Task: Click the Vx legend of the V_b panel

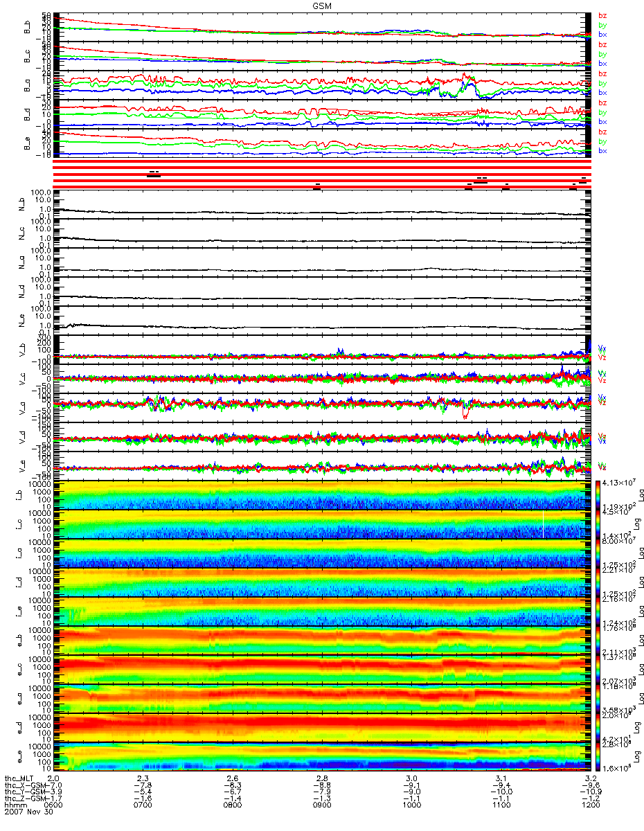Action: 602,348
